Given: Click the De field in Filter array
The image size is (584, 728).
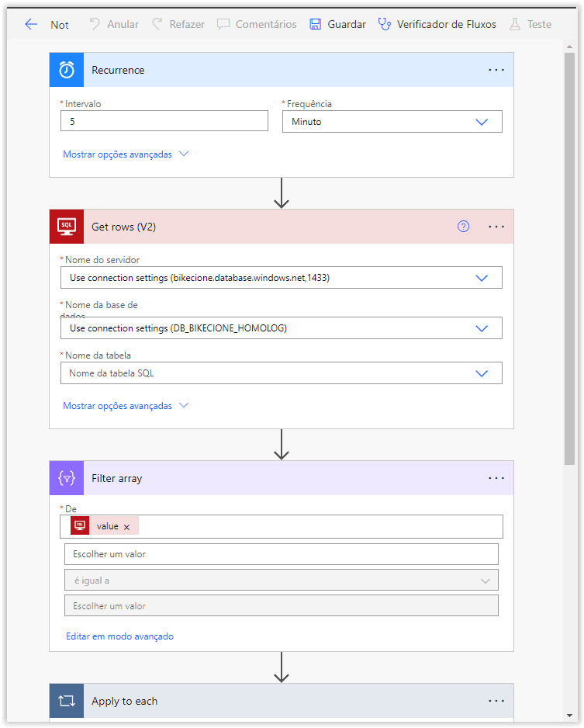Looking at the screenshot, I should coord(281,526).
